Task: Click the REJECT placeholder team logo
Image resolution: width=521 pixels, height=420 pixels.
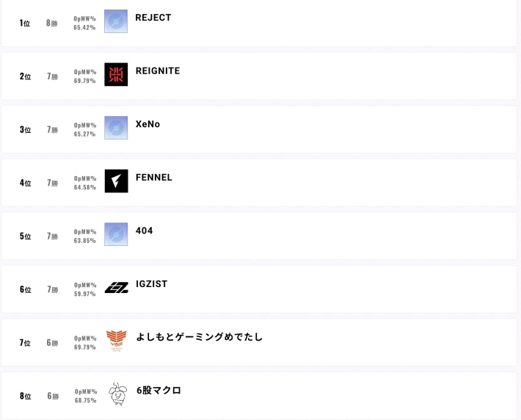Action: (116, 21)
